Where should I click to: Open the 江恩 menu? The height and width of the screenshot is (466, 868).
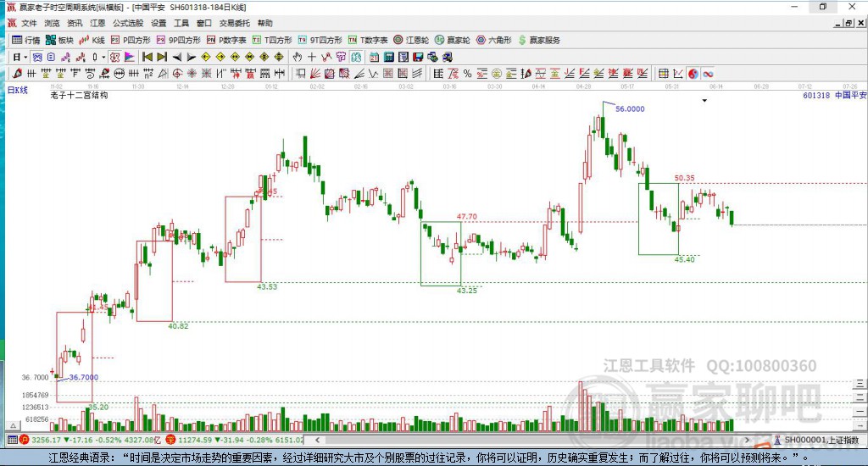(x=97, y=23)
